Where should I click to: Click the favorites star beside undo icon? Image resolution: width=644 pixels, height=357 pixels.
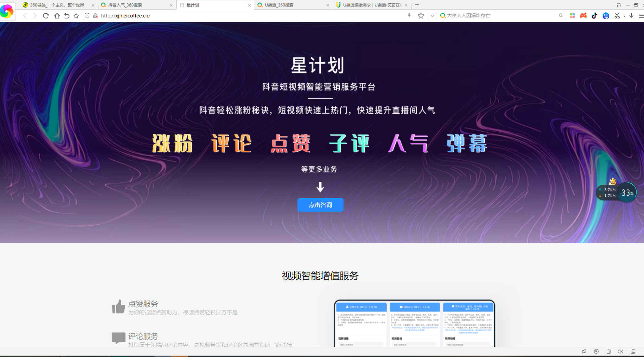click(x=76, y=16)
